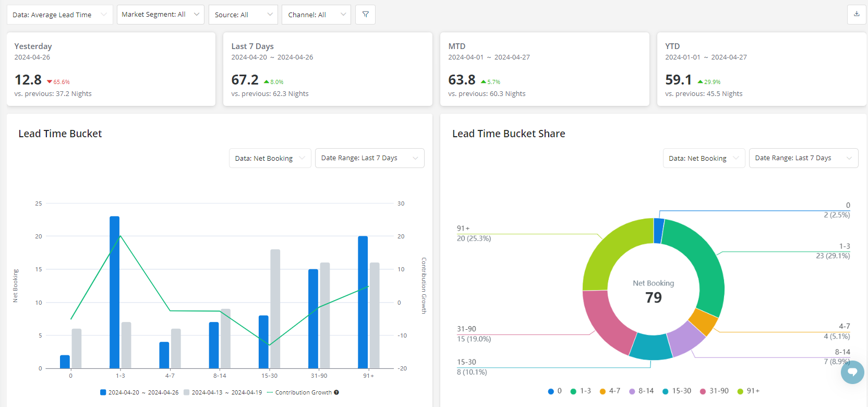Toggle 2024-04-13 ~ 2024-04-19 legend series
Viewport: 868px width, 407px height.
[223, 392]
